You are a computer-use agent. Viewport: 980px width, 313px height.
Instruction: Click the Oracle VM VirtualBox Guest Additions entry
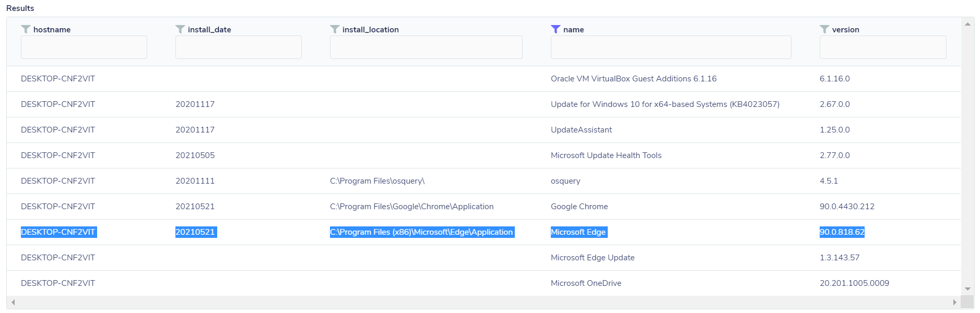click(633, 79)
